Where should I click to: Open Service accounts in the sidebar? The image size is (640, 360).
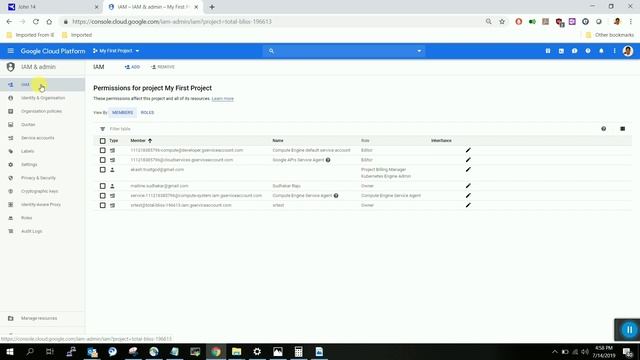click(42, 138)
